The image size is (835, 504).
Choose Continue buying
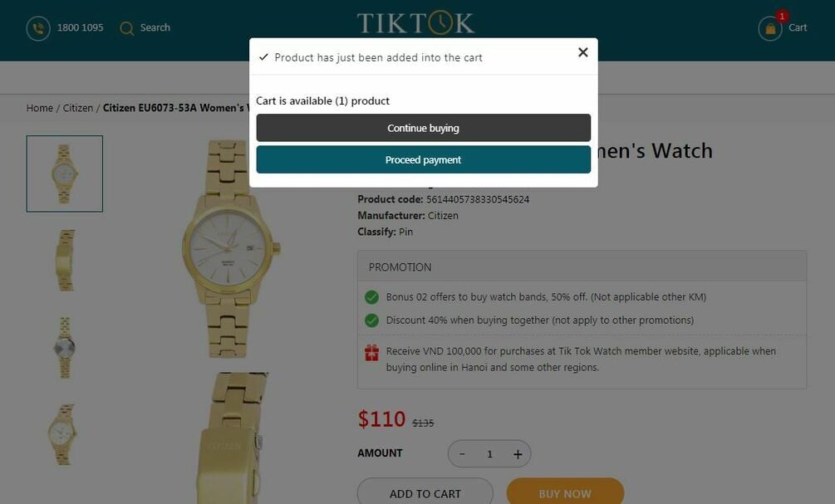pyautogui.click(x=424, y=128)
